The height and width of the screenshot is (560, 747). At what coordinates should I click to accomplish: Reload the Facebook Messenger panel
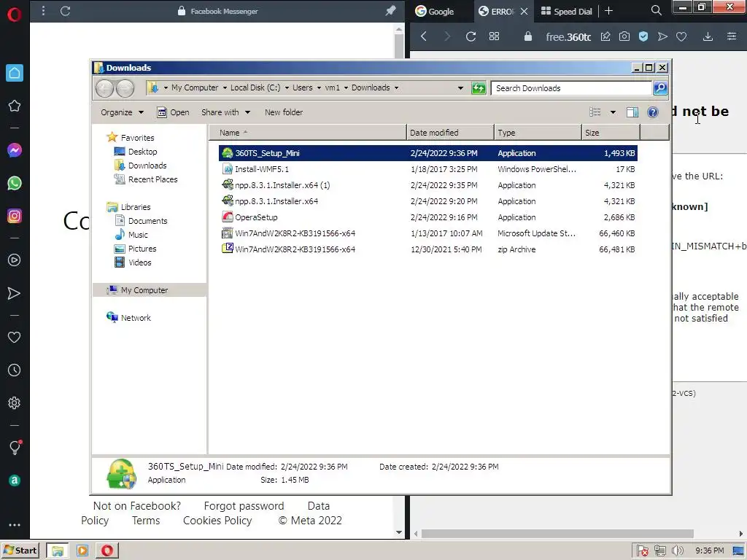(x=65, y=11)
